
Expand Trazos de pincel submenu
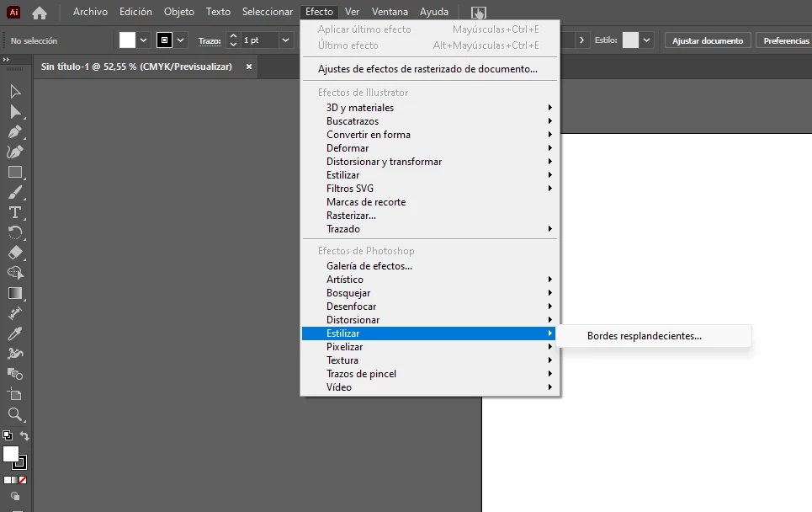431,374
